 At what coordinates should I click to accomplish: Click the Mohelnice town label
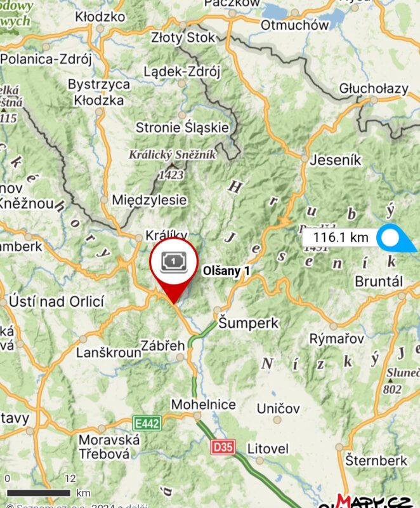click(203, 404)
